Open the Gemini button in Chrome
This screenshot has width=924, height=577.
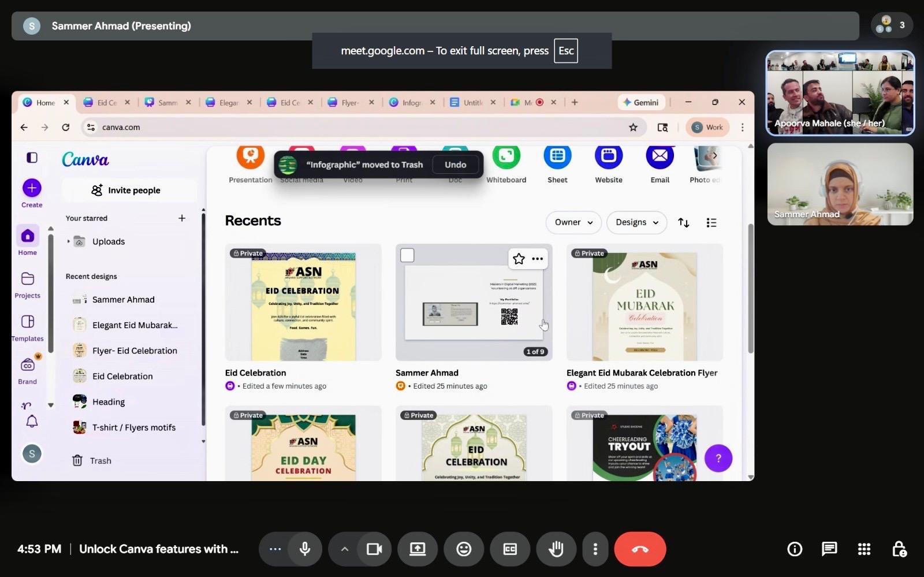(641, 102)
